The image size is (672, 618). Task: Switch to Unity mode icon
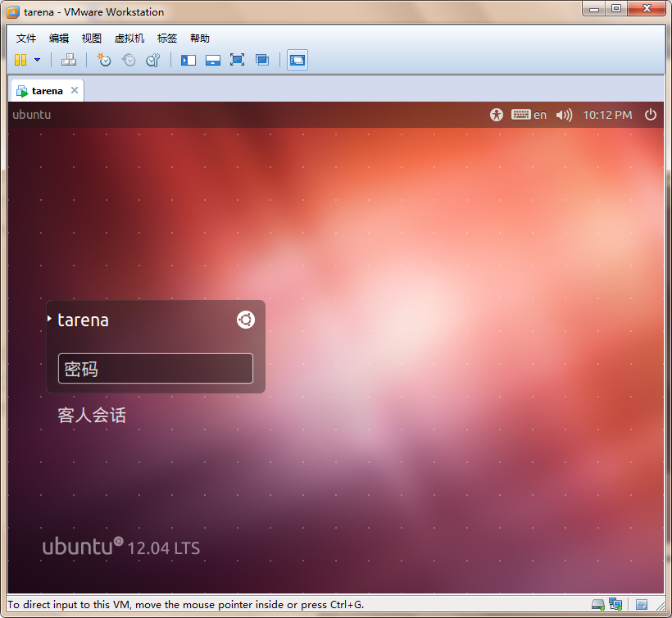(262, 60)
